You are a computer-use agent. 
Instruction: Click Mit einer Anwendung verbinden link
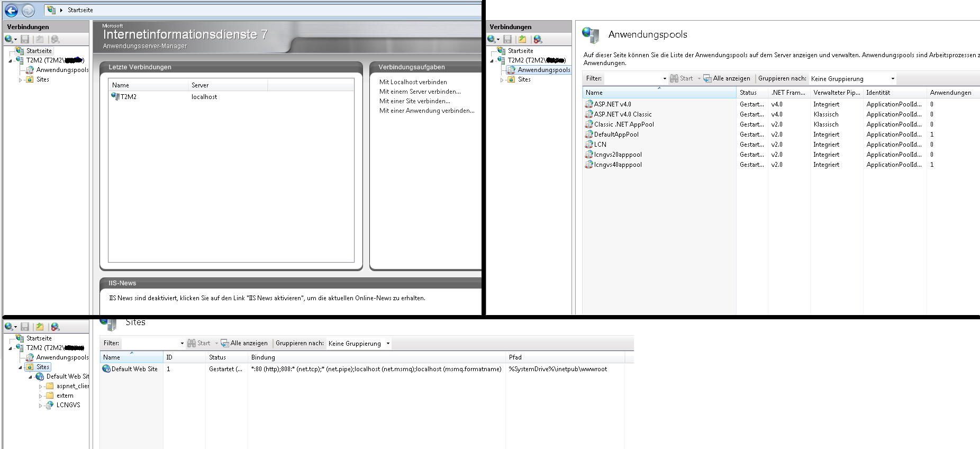pyautogui.click(x=427, y=111)
